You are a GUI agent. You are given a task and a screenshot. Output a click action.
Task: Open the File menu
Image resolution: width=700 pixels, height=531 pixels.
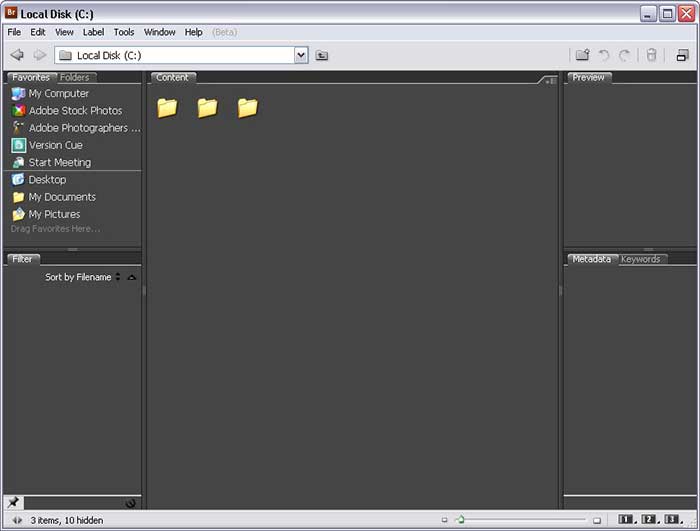14,32
